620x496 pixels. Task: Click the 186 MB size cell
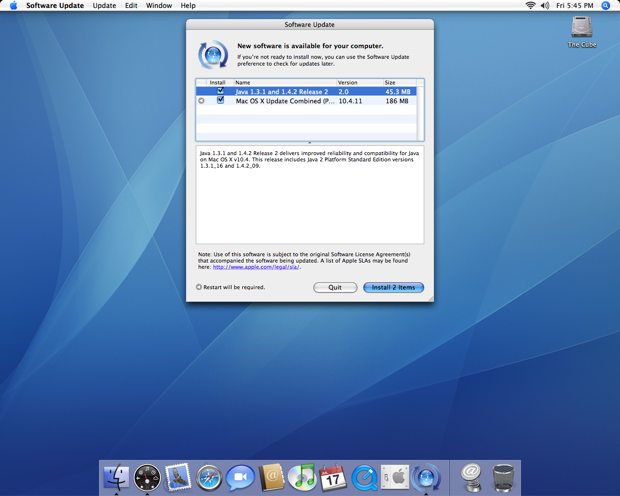point(397,101)
